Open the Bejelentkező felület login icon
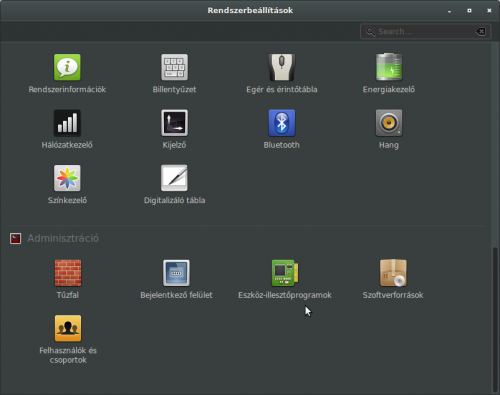 (x=176, y=273)
